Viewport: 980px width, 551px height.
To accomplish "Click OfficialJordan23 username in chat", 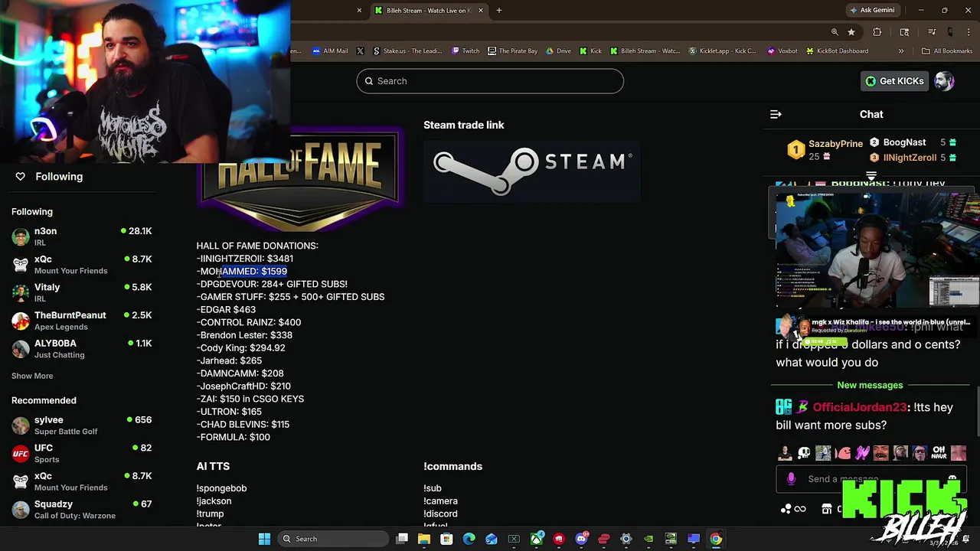I will pyautogui.click(x=859, y=407).
